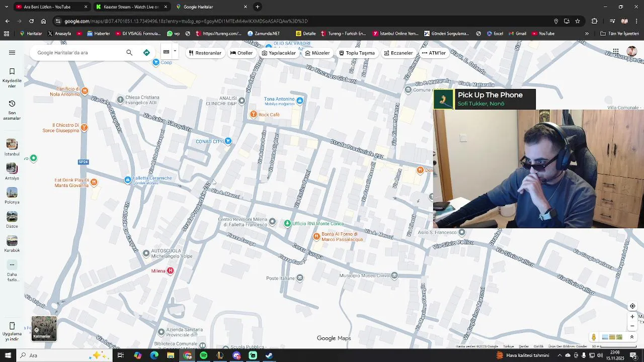The width and height of the screenshot is (644, 362).
Task: Zoom in the map with plus
Action: tap(632, 317)
